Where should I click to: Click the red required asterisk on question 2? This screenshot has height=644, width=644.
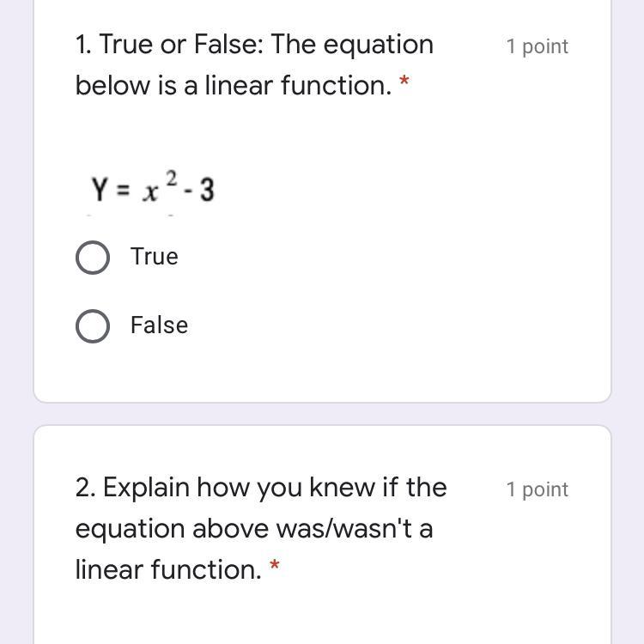[x=274, y=566]
